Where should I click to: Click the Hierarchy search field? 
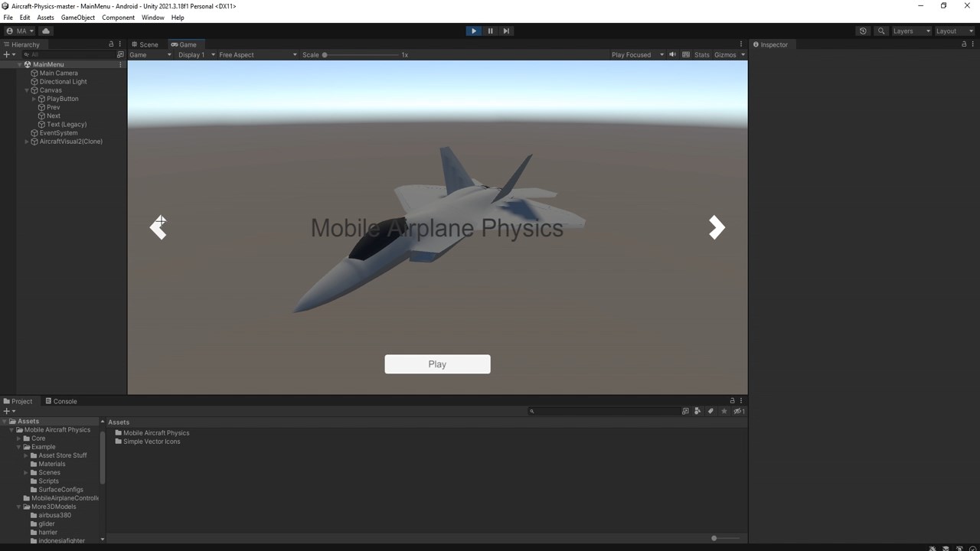pos(67,54)
